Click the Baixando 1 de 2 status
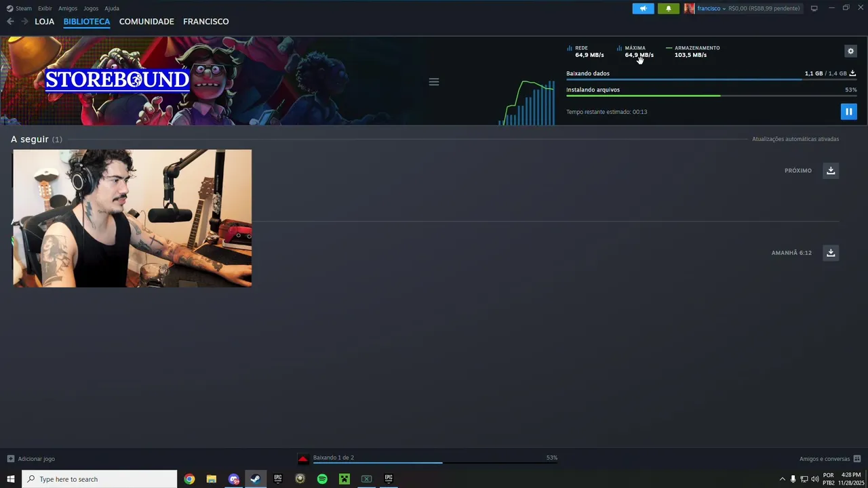 [334, 457]
